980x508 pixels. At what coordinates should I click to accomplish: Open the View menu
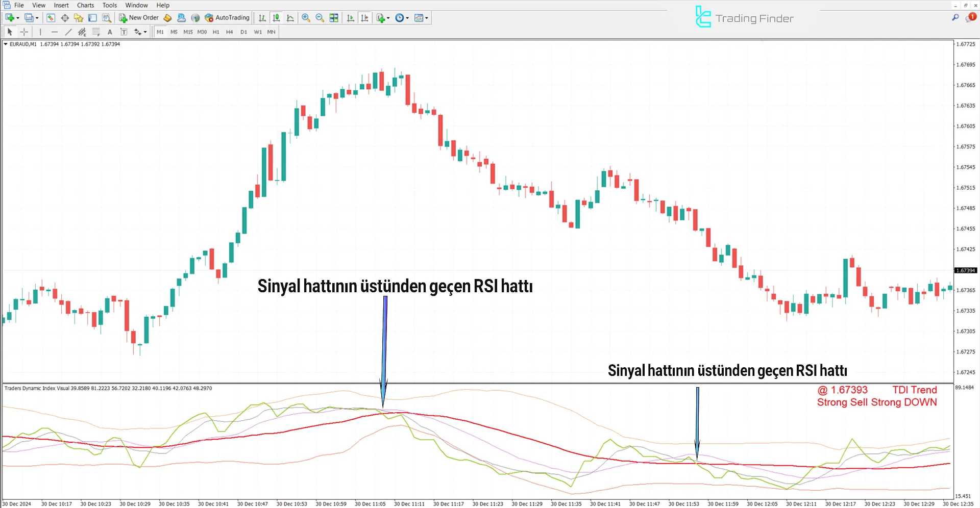(x=39, y=5)
